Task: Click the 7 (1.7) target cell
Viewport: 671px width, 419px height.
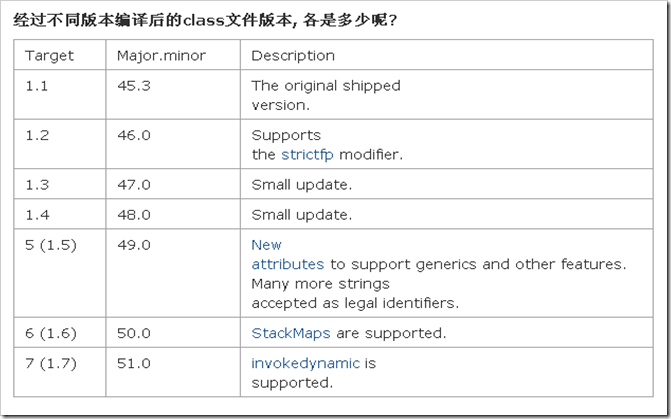Action: click(50, 363)
